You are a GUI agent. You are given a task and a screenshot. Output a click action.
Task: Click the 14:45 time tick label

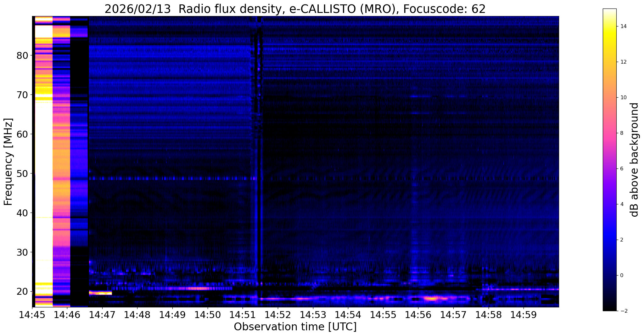click(32, 314)
